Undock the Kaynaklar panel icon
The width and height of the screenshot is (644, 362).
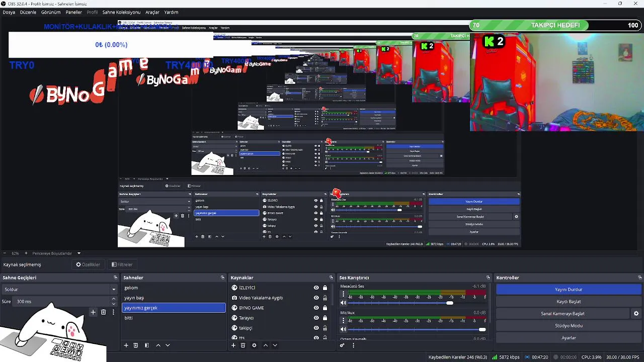pos(331,278)
